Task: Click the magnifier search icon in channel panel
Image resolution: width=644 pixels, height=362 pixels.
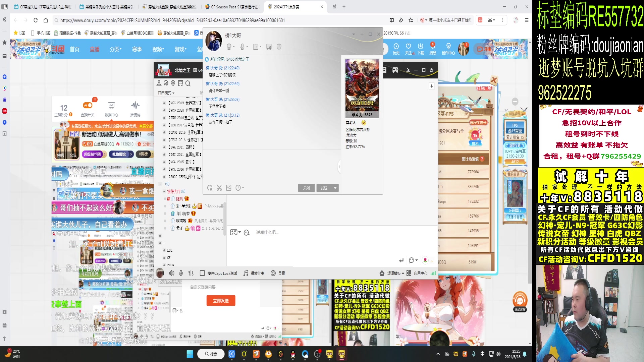Action: click(188, 83)
